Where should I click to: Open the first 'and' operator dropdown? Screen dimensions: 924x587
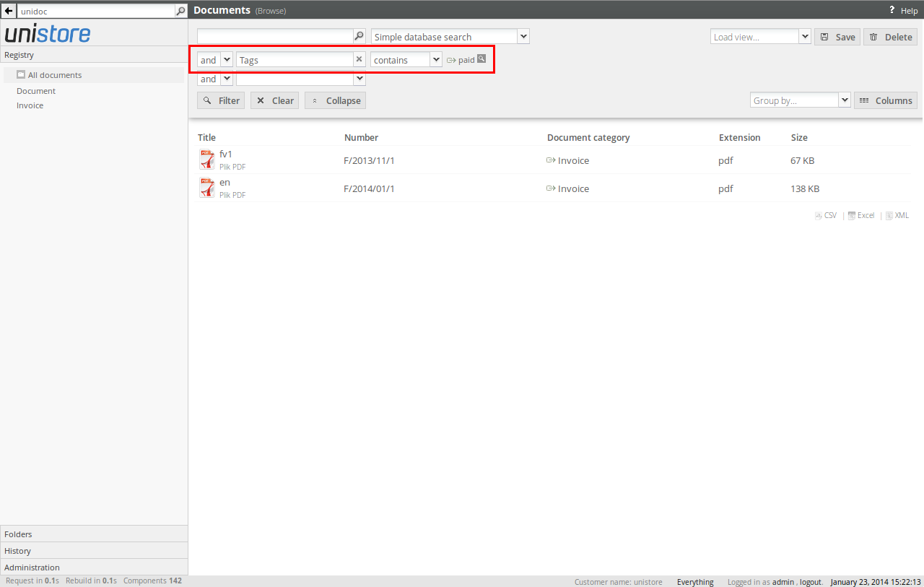coord(227,59)
